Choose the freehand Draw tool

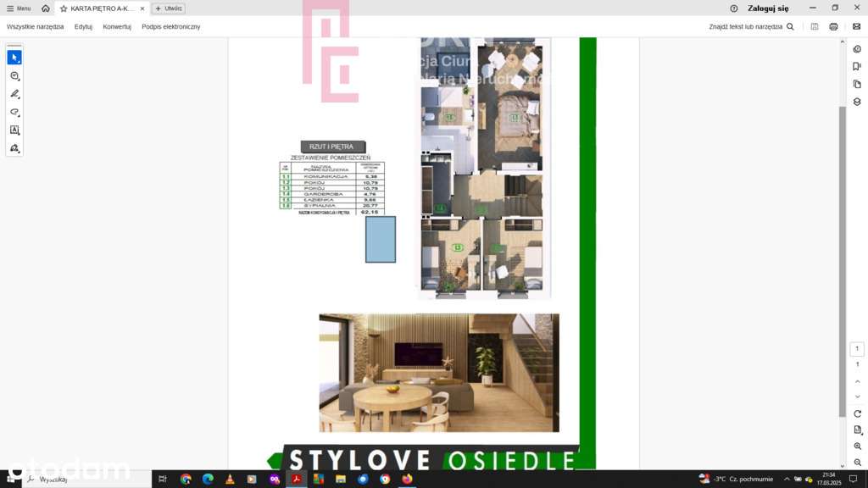[14, 113]
